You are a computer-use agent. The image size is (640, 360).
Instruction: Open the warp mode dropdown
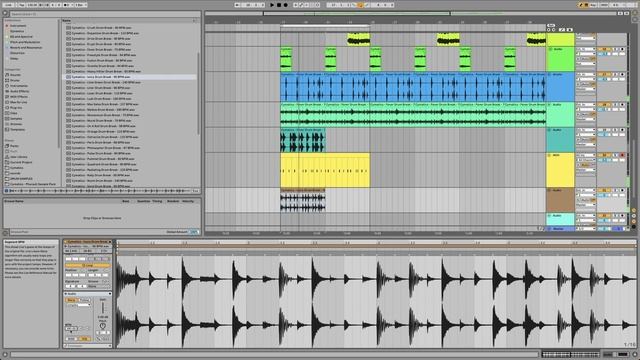[78, 304]
